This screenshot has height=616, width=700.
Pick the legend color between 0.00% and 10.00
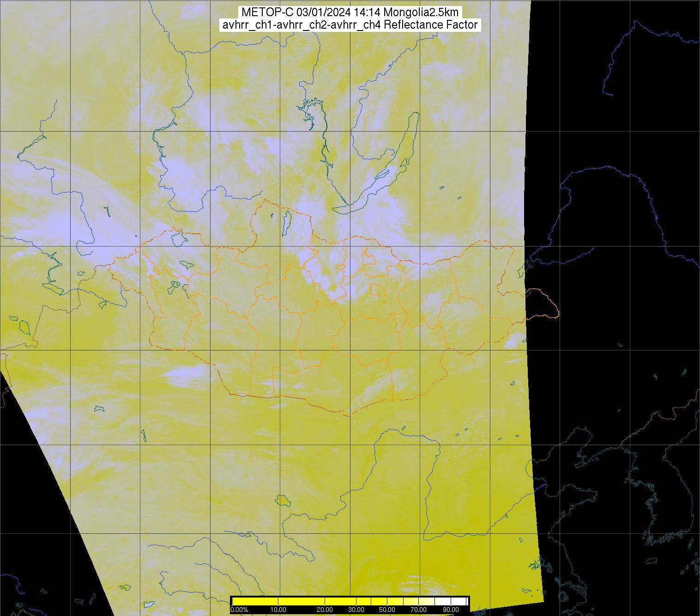tap(255, 601)
